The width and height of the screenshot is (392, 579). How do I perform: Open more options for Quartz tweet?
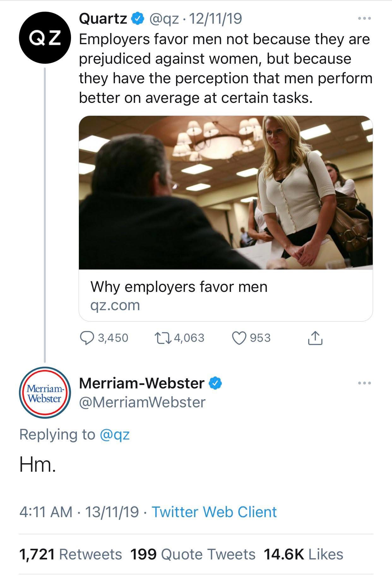point(365,18)
